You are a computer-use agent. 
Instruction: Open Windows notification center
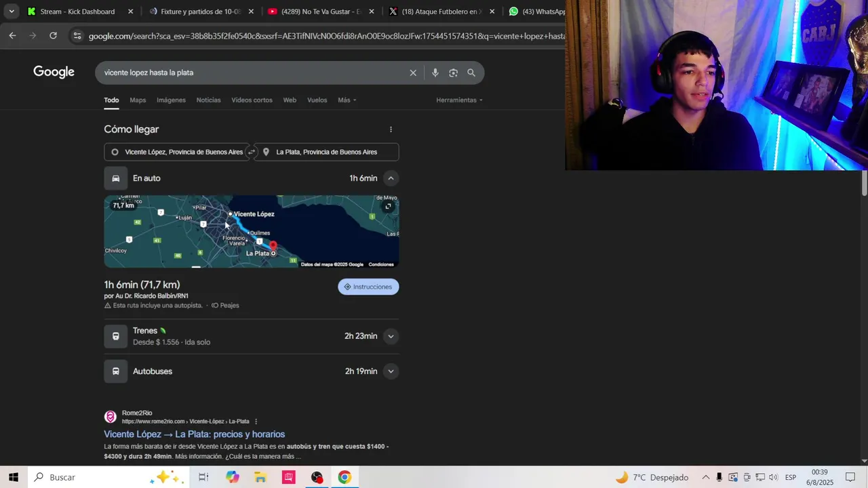coord(850,477)
